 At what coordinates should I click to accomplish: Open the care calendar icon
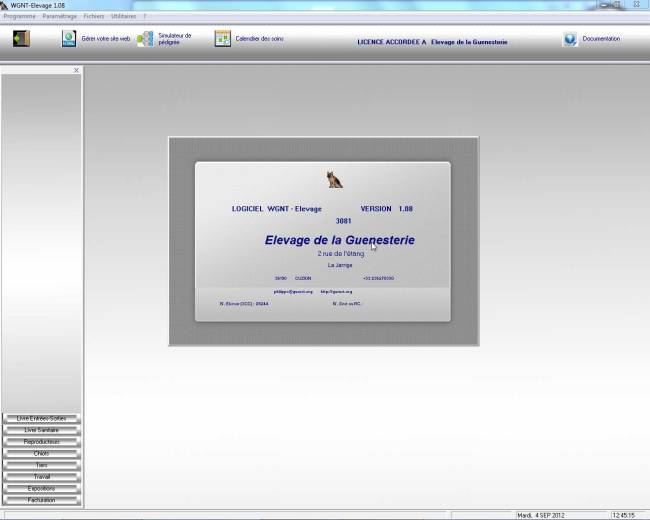223,39
